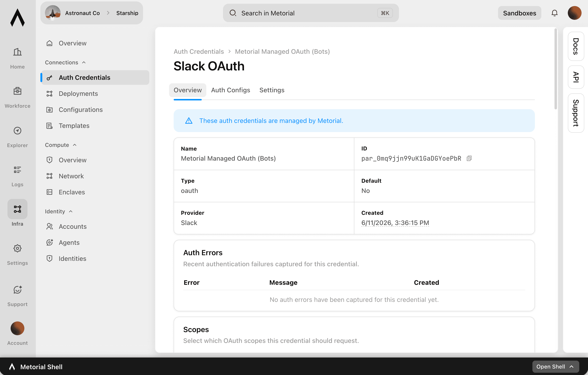Open the Docs side tab
The image size is (588, 375).
576,46
